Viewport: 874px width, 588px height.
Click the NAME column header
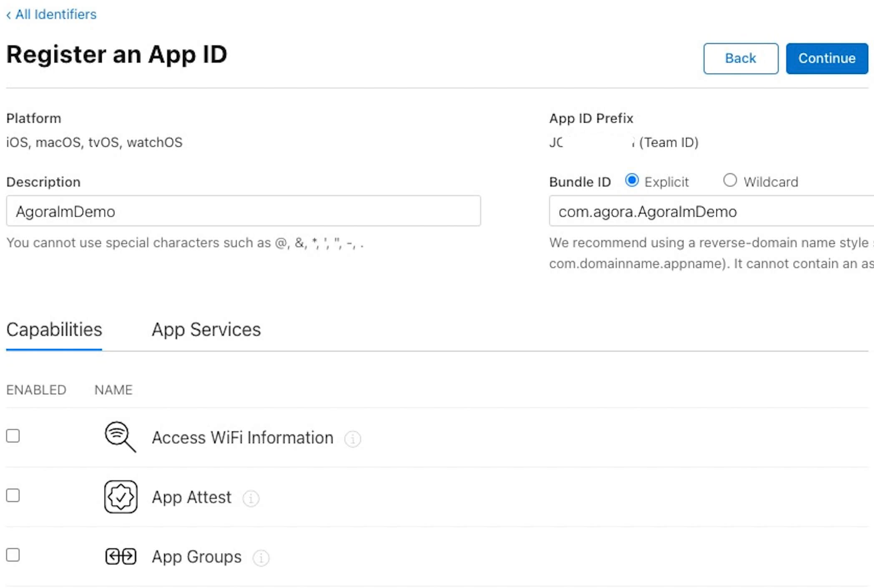point(113,390)
